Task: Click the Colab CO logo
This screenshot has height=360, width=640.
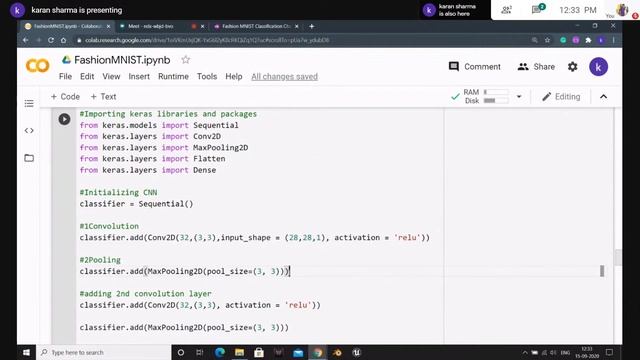Action: 38,65
